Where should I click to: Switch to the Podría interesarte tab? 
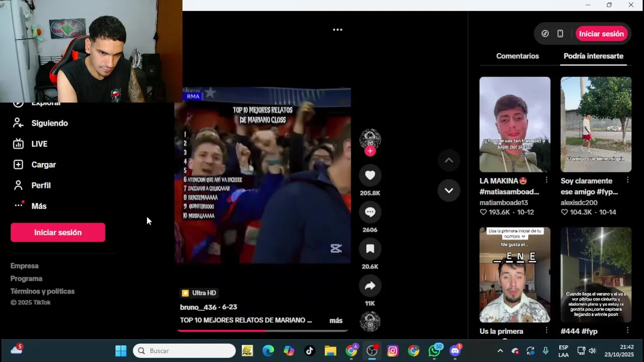point(593,56)
